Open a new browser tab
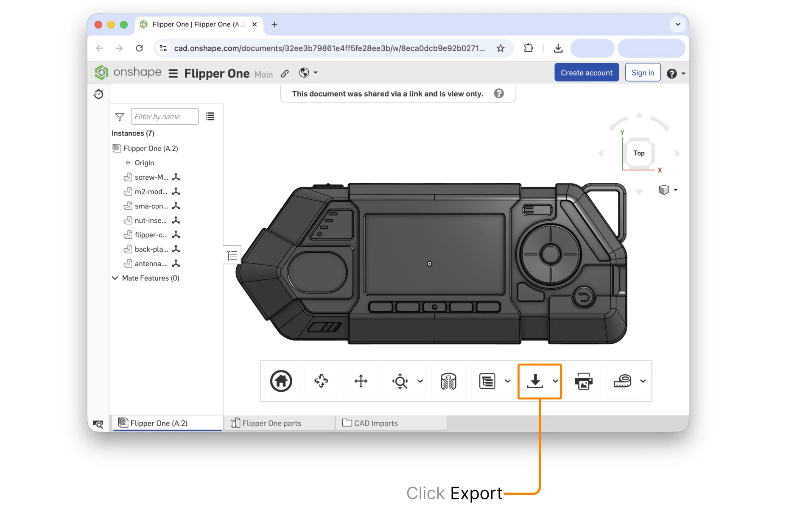This screenshot has height=532, width=786. (x=274, y=25)
